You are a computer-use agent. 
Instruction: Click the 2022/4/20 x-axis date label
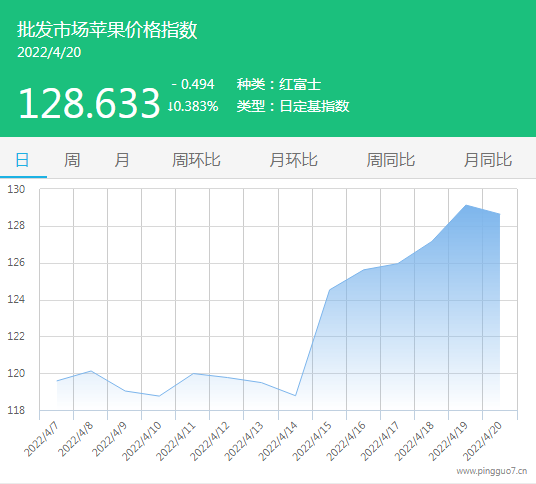click(482, 441)
